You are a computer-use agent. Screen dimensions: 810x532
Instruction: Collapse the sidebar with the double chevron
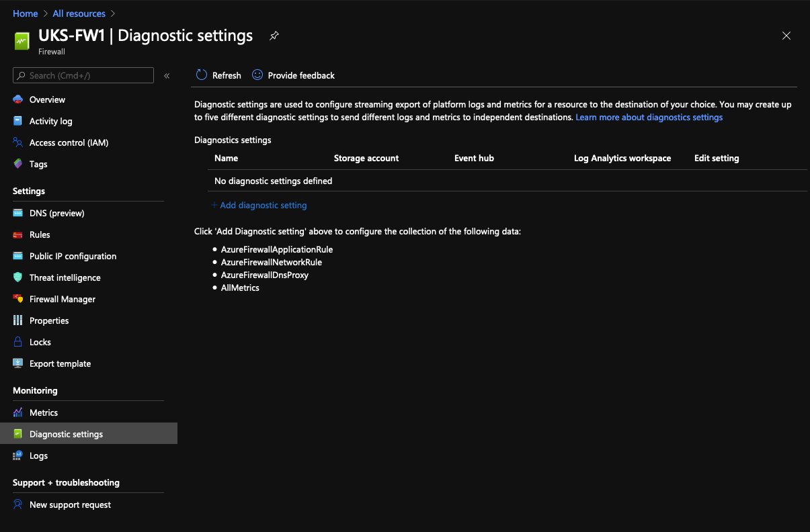[167, 76]
